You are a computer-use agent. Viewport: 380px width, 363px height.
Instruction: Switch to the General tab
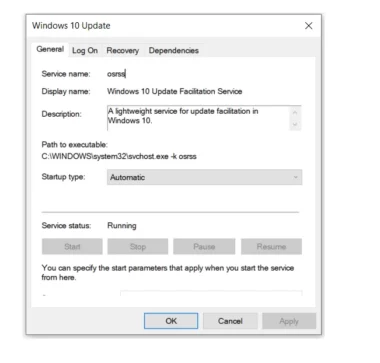(x=50, y=49)
